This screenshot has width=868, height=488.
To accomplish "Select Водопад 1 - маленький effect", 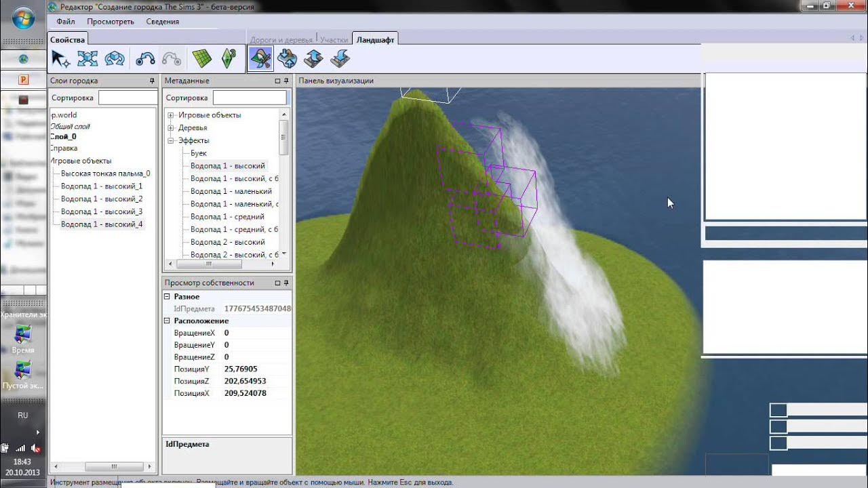I will tap(231, 191).
